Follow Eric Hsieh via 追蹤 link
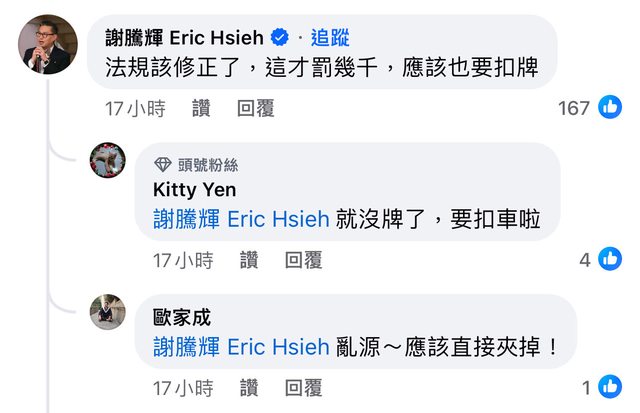Image resolution: width=640 pixels, height=413 pixels. [330, 38]
